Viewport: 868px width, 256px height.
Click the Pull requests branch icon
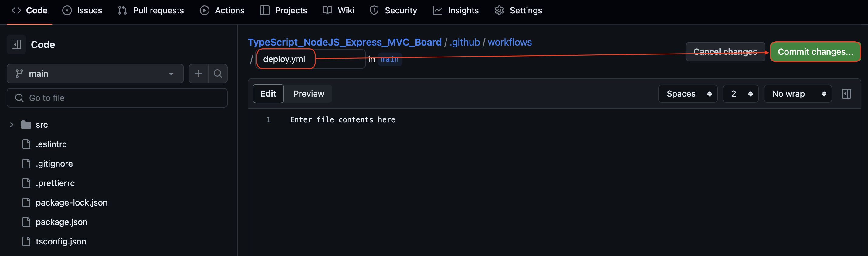(x=122, y=10)
